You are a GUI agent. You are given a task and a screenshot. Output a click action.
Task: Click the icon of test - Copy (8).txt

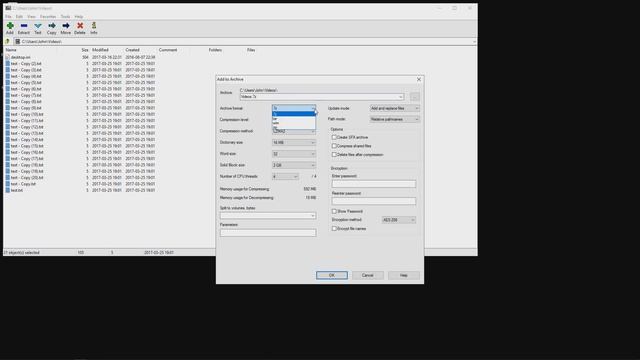pos(7,102)
